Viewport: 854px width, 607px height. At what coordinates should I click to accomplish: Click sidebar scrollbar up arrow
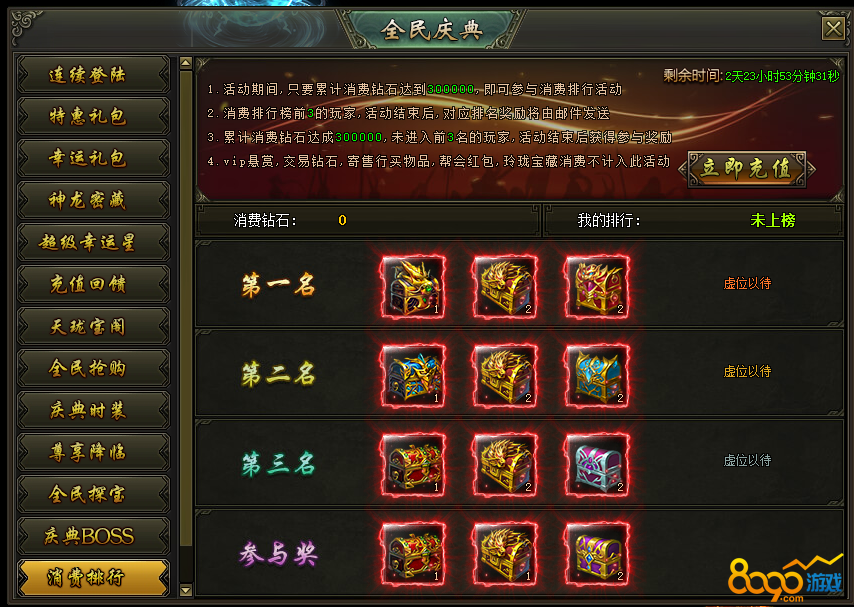186,63
